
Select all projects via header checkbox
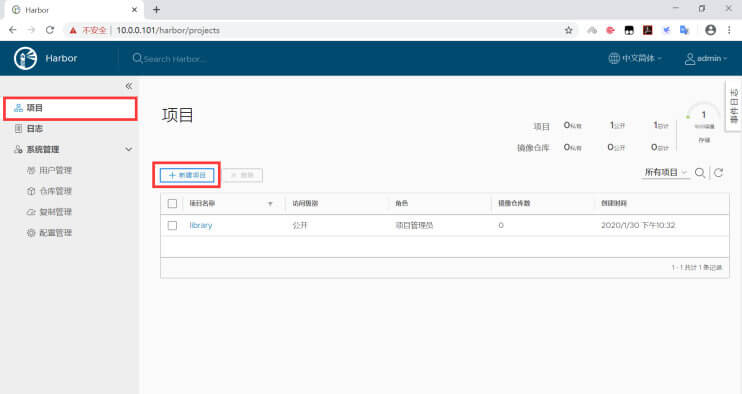[x=172, y=203]
